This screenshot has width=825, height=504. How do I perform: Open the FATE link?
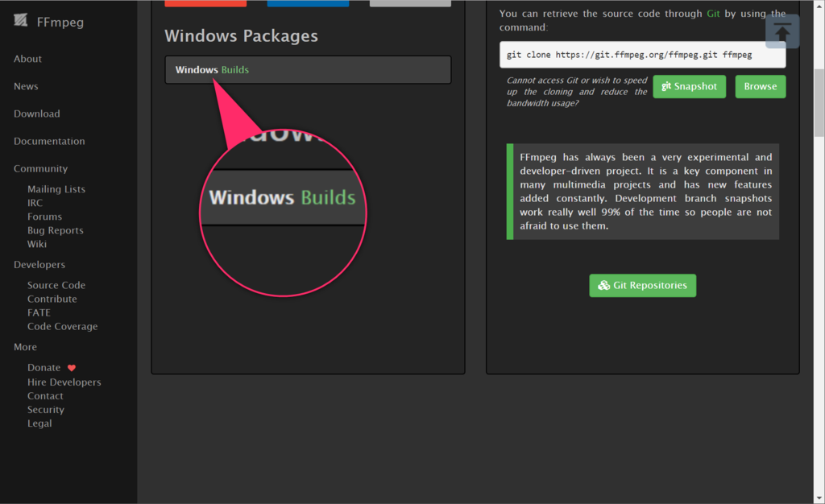click(x=39, y=312)
